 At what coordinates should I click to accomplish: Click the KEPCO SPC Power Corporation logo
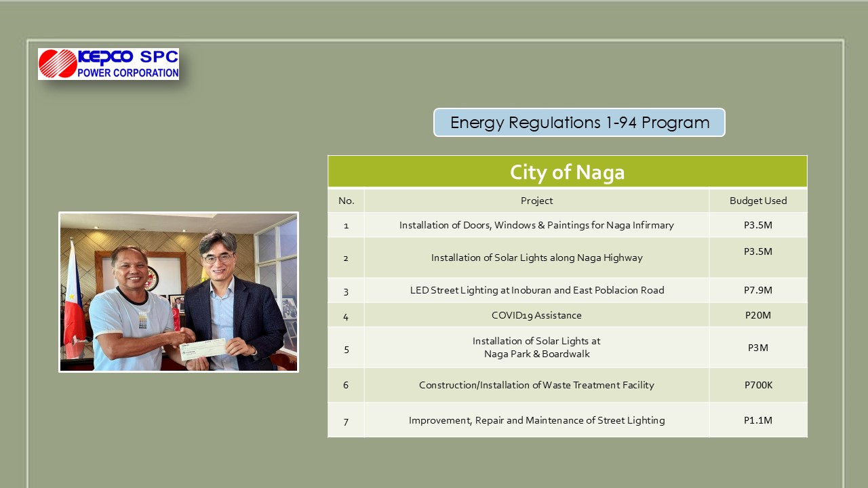point(108,64)
